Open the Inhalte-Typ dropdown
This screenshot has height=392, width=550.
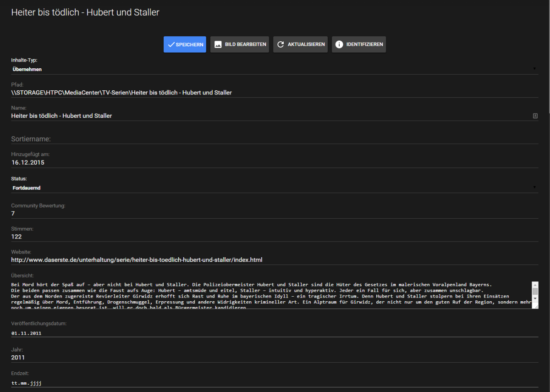tap(275, 69)
